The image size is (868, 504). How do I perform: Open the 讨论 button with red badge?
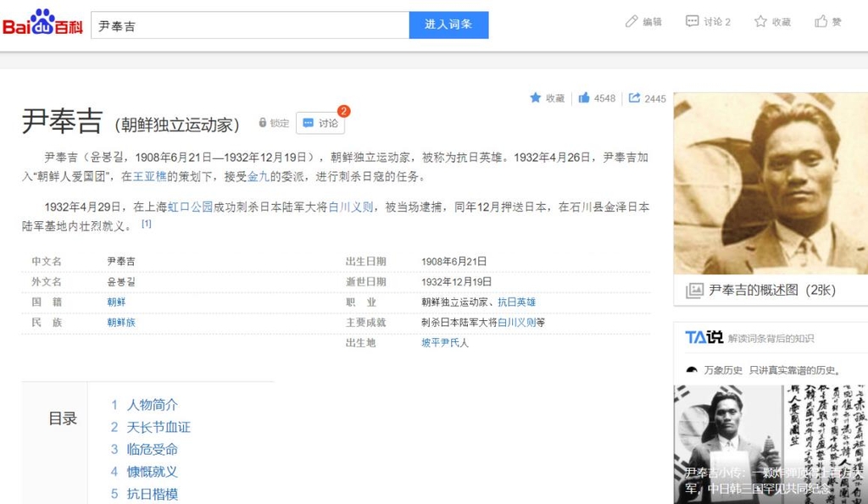click(320, 124)
